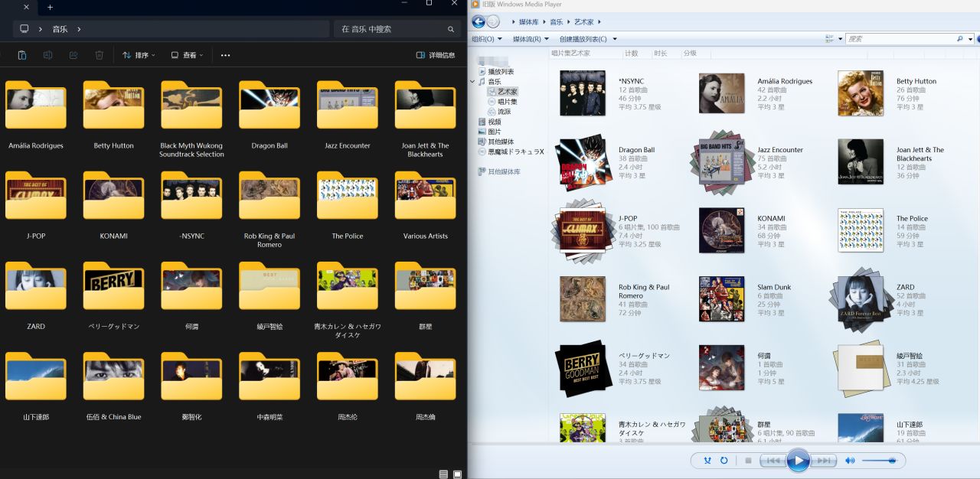Open the three-dot more options menu

pos(225,55)
